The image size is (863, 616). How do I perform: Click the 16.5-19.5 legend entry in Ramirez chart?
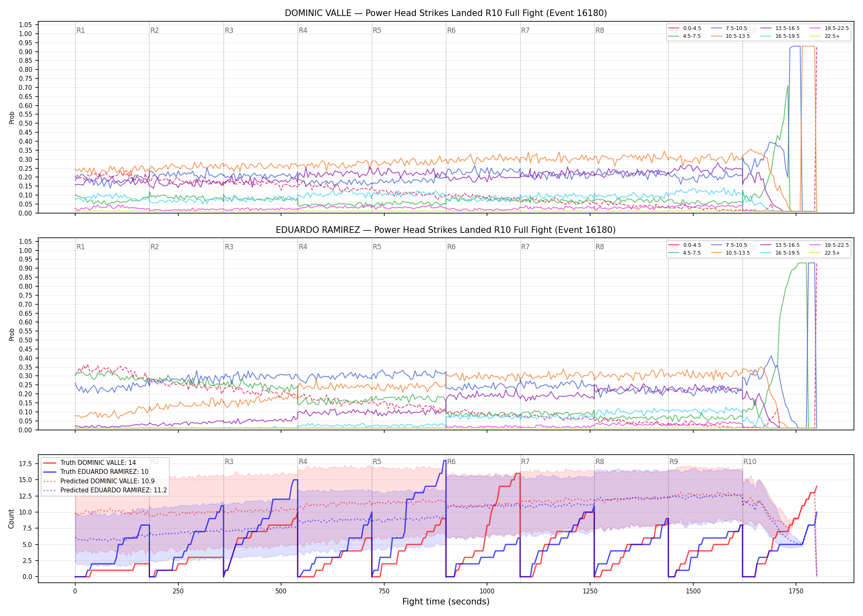(x=780, y=253)
